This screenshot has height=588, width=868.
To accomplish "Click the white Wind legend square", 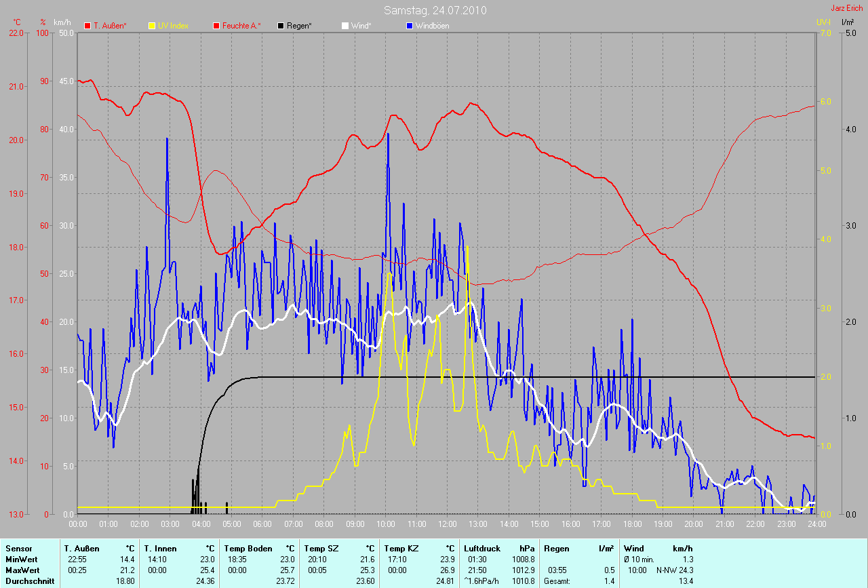I will 345,26.
